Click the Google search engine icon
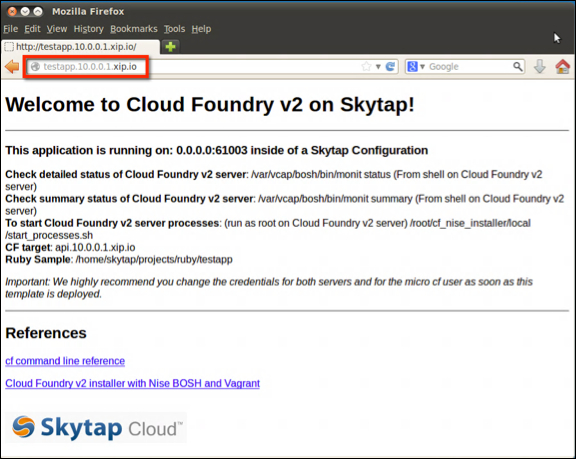Image resolution: width=576 pixels, height=459 pixels. click(413, 66)
